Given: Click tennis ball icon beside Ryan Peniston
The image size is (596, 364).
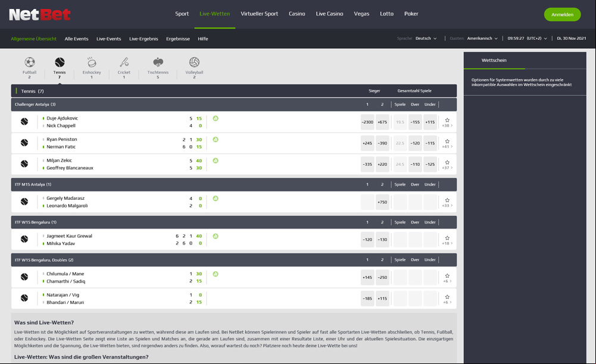Looking at the screenshot, I should [x=24, y=143].
